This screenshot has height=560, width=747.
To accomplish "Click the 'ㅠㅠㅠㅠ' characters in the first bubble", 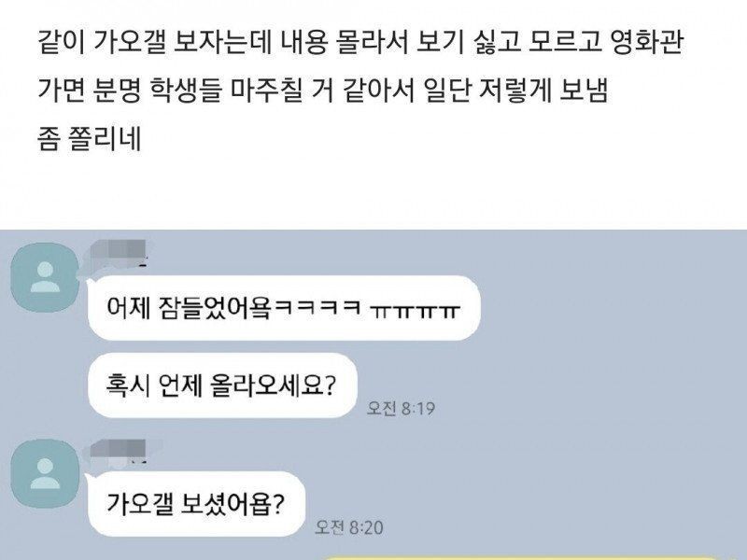I will (415, 311).
